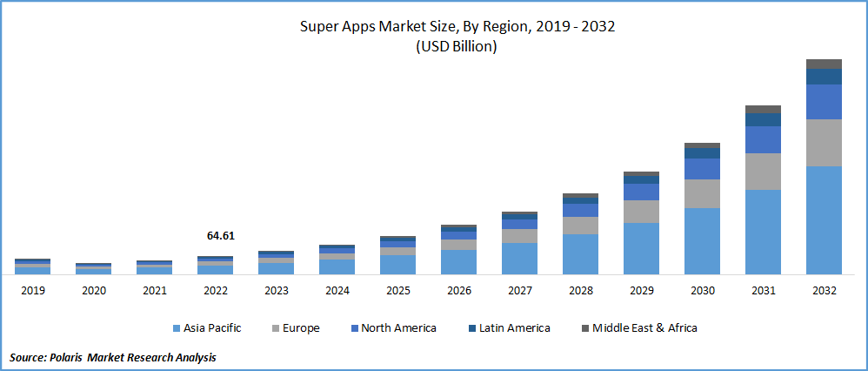This screenshot has width=868, height=371.
Task: Click the Asia Pacific segment of the 2023 bar
Action: point(277,268)
